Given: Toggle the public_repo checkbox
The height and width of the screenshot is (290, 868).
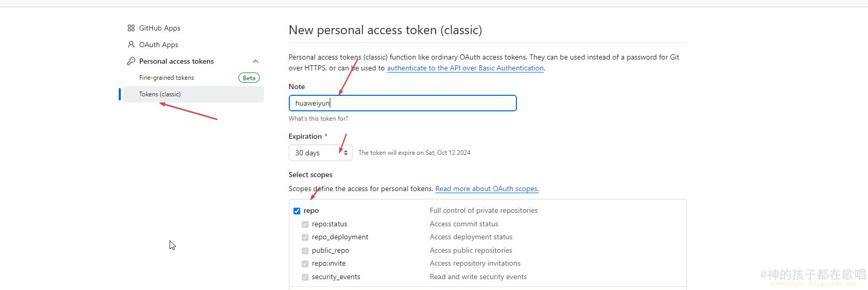Looking at the screenshot, I should click(305, 251).
